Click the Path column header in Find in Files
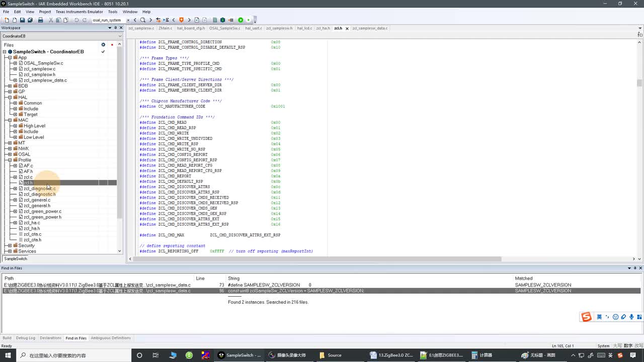 pyautogui.click(x=9, y=278)
